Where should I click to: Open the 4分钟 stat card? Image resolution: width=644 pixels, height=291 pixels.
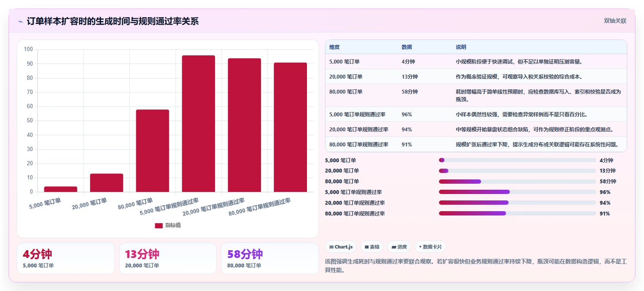[66, 258]
